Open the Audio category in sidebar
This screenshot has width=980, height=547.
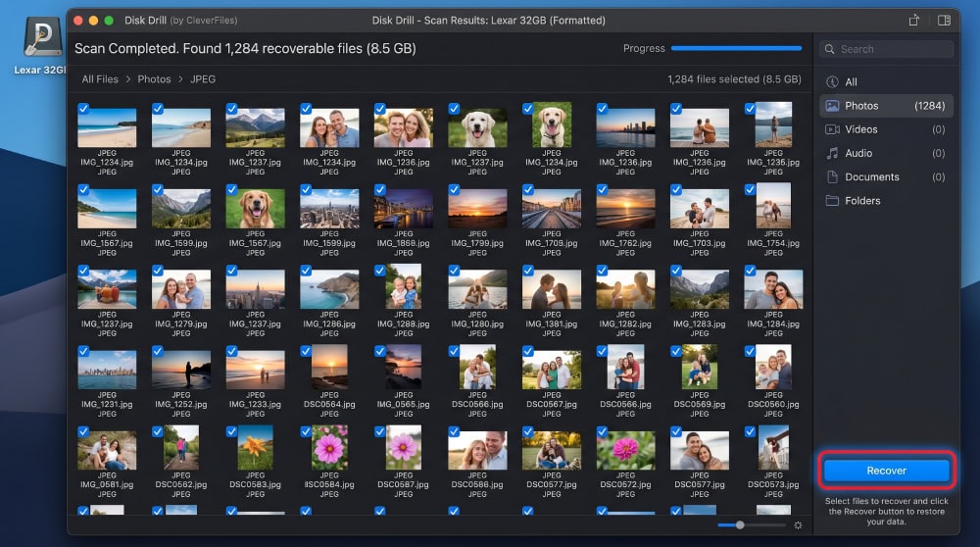[886, 153]
